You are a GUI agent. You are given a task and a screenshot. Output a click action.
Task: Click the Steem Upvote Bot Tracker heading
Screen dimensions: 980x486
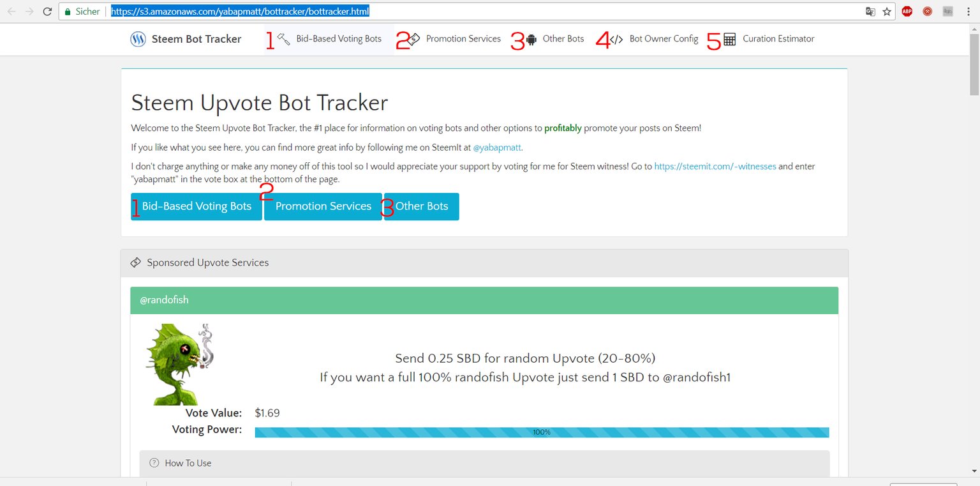[x=259, y=103]
